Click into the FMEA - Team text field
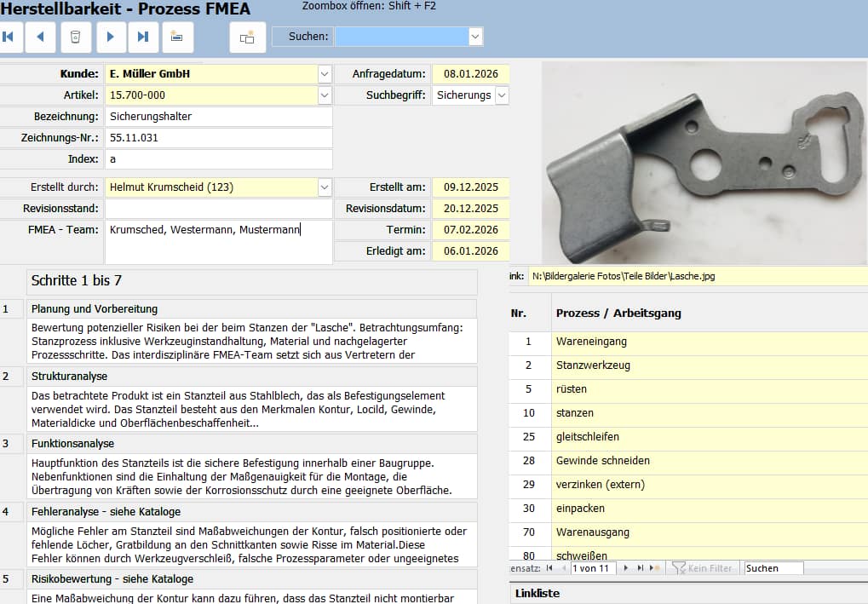 [218, 242]
